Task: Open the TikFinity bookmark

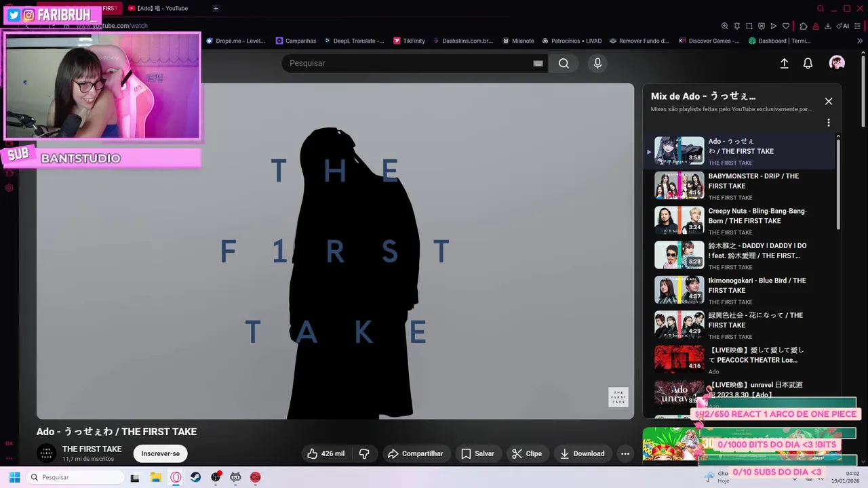Action: [x=409, y=41]
